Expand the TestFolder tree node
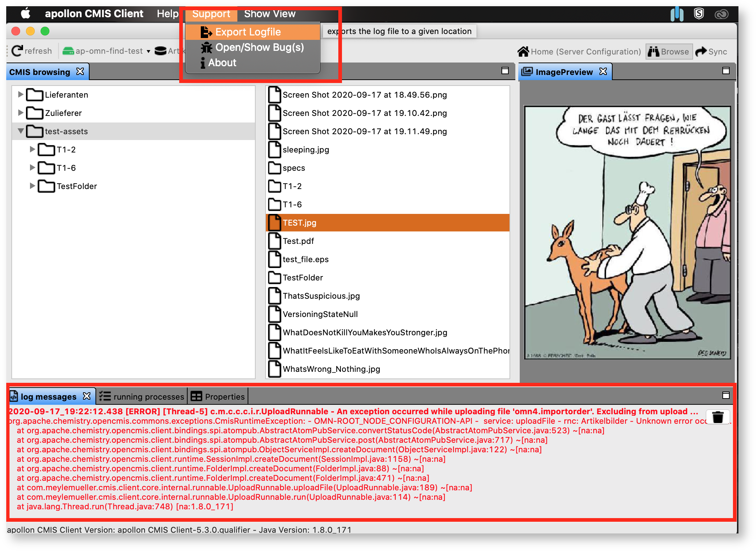 [x=32, y=186]
